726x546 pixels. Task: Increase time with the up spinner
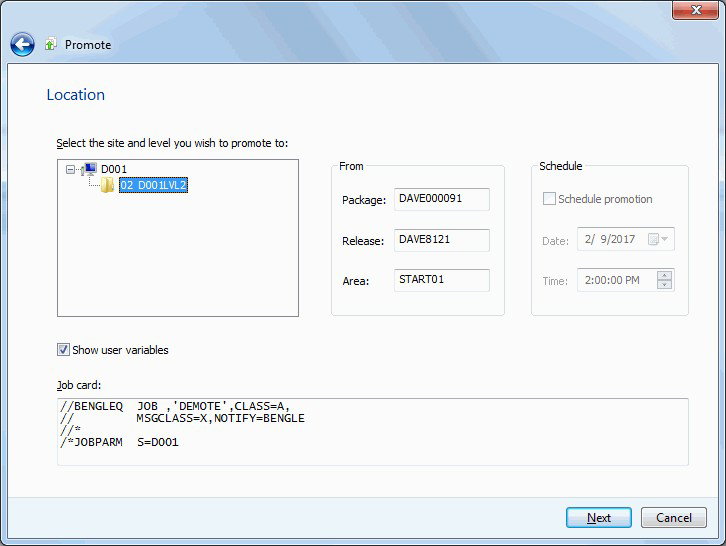click(x=664, y=276)
